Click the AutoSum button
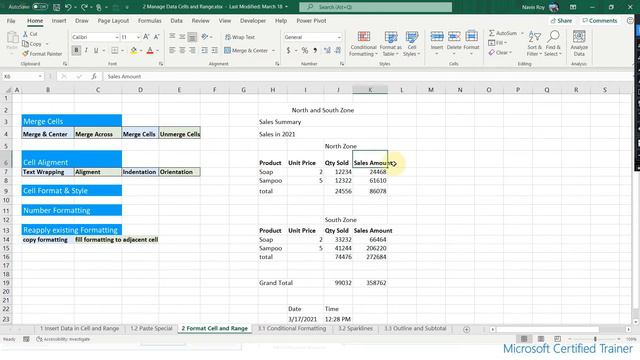640x360 pixels. tap(503, 33)
